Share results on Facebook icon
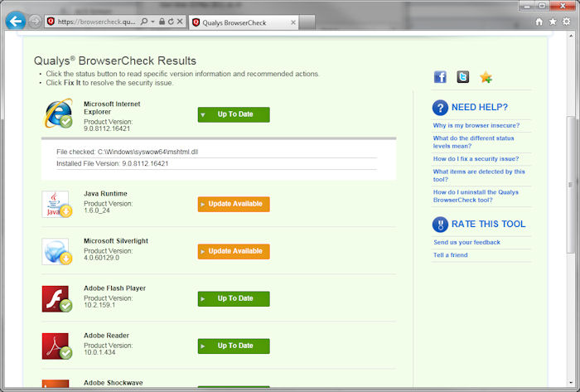 pyautogui.click(x=440, y=77)
